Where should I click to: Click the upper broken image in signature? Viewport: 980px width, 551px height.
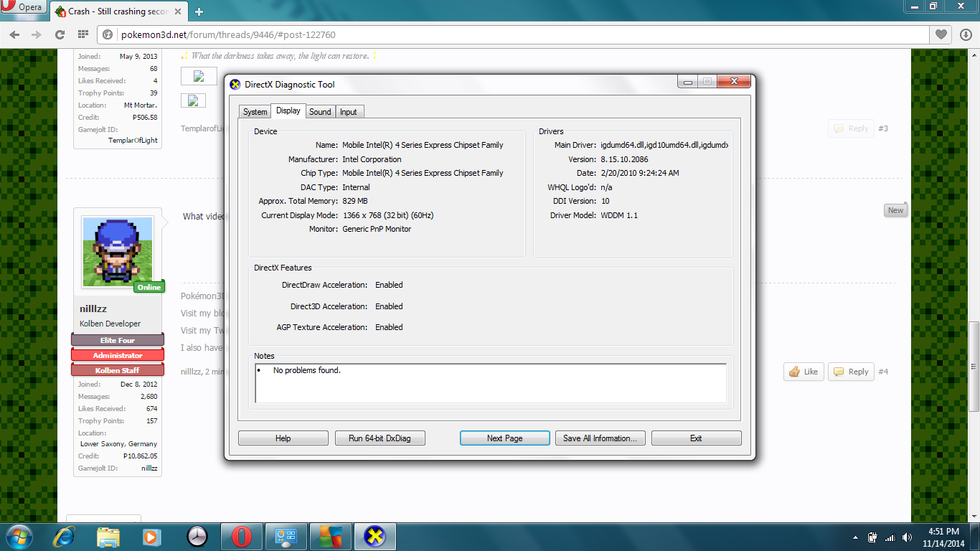[x=199, y=77]
